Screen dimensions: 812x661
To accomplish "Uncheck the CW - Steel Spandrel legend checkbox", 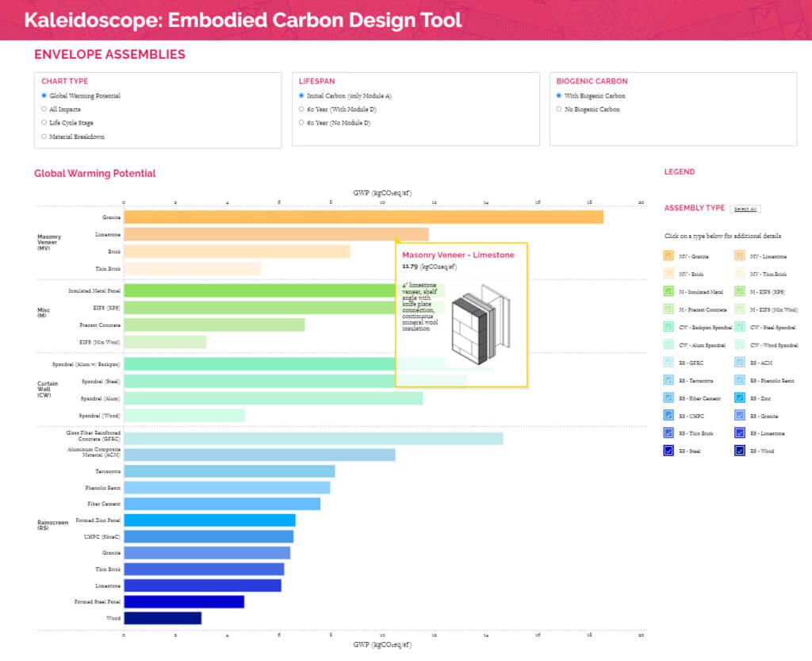I will pos(739,327).
